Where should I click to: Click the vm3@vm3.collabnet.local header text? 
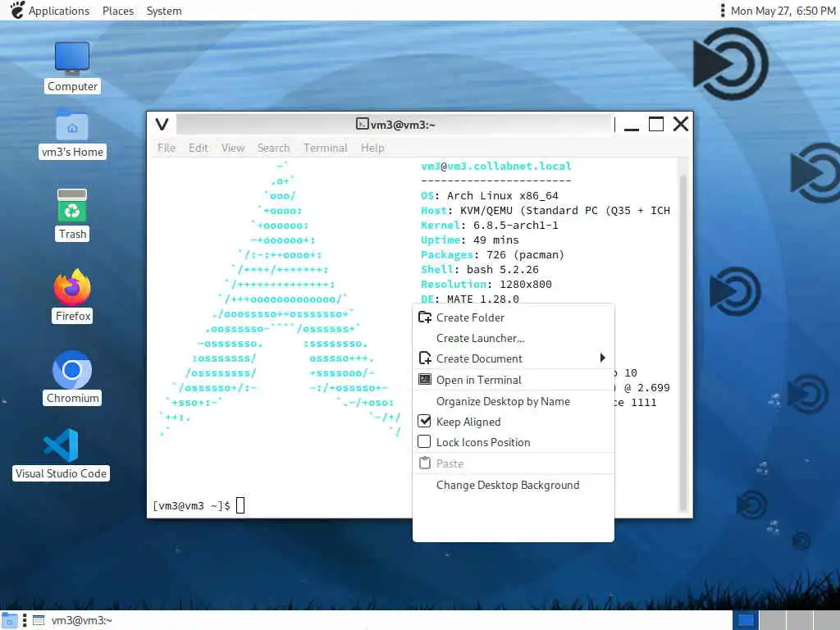[496, 166]
